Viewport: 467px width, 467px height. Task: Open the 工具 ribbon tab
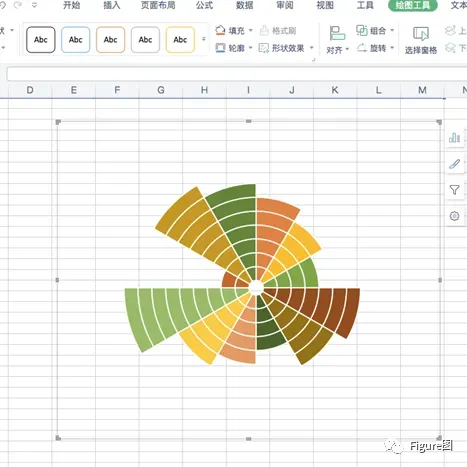tap(365, 5)
